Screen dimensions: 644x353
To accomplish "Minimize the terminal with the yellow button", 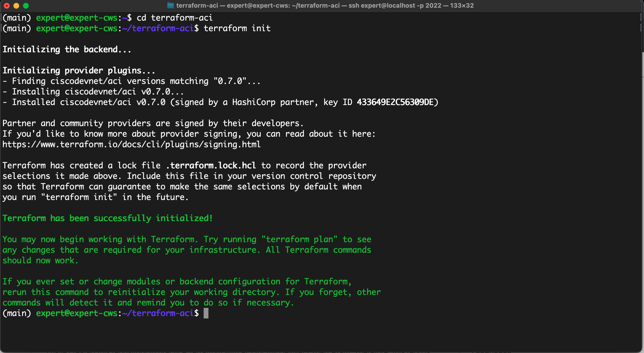I will pyautogui.click(x=16, y=6).
